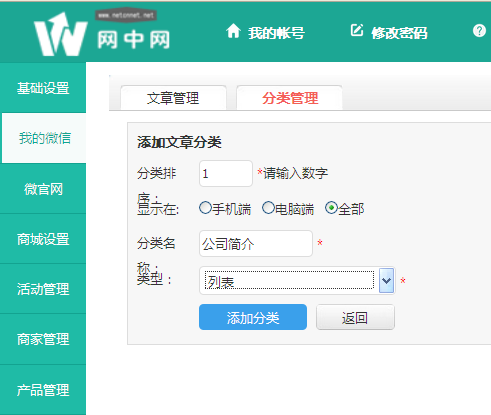Open 微官网 in the sidebar

pos(43,189)
